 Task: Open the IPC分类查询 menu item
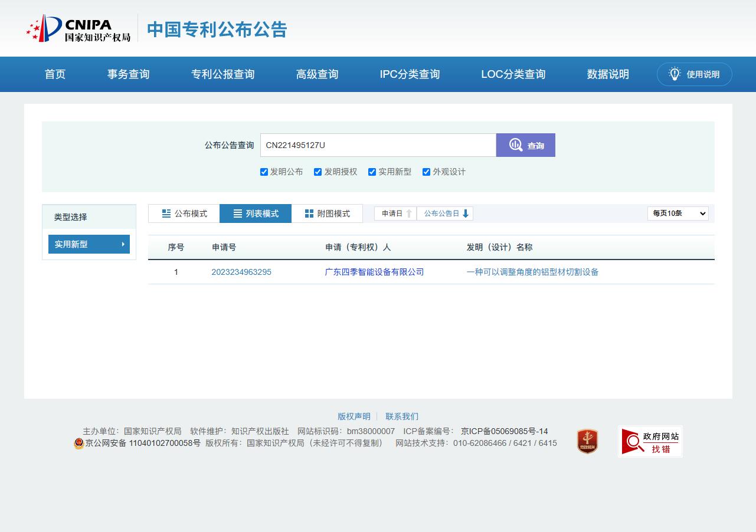click(x=410, y=74)
